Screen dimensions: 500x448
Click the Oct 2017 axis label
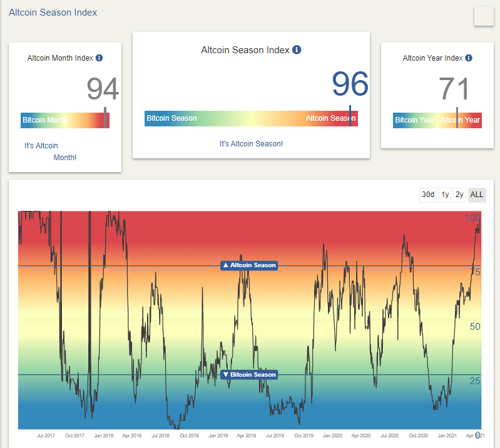click(x=74, y=435)
